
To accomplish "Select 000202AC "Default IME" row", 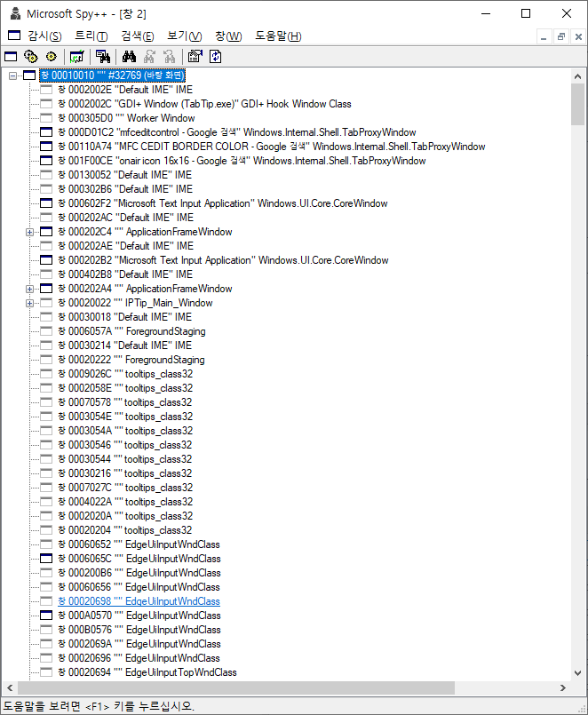I will pos(126,218).
